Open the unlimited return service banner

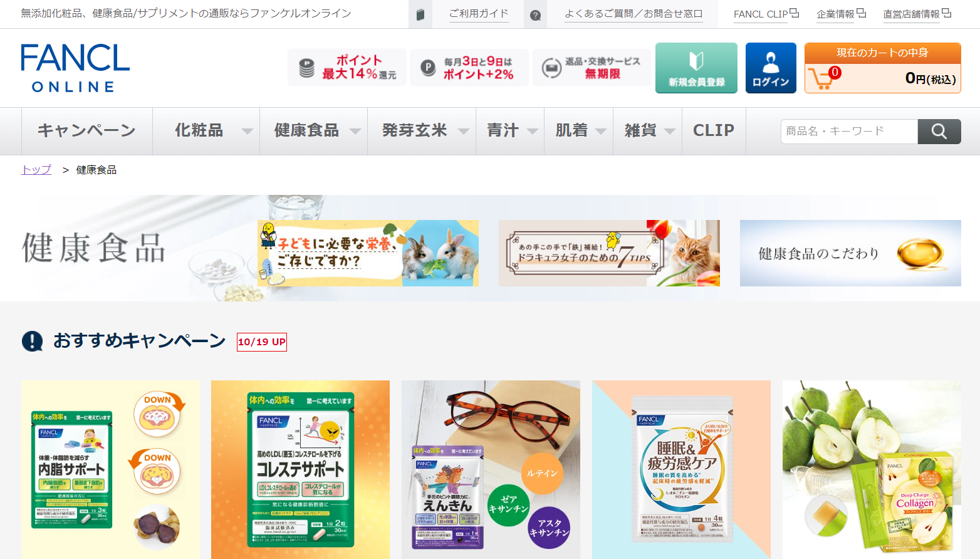(592, 68)
